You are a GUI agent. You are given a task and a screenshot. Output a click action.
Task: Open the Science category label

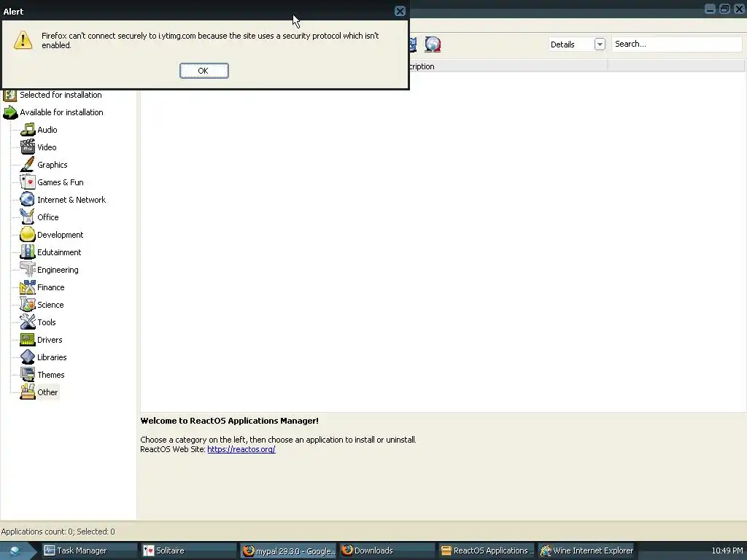pyautogui.click(x=50, y=305)
